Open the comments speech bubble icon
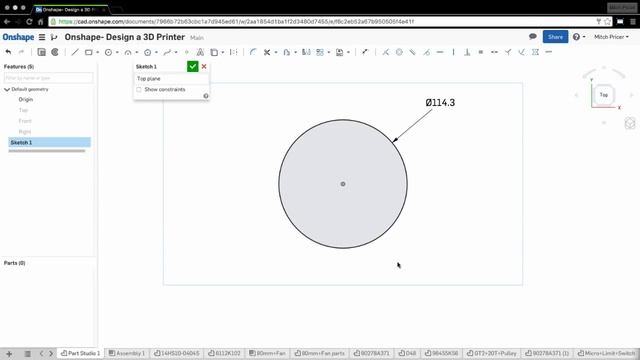The width and height of the screenshot is (640, 360). click(533, 36)
